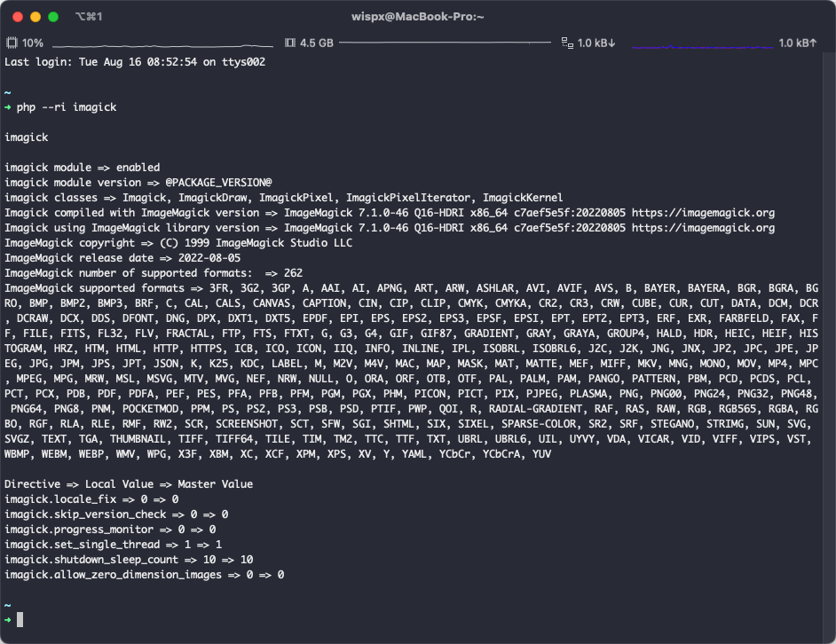The width and height of the screenshot is (836, 644).
Task: Click the Last login line
Action: 135,62
